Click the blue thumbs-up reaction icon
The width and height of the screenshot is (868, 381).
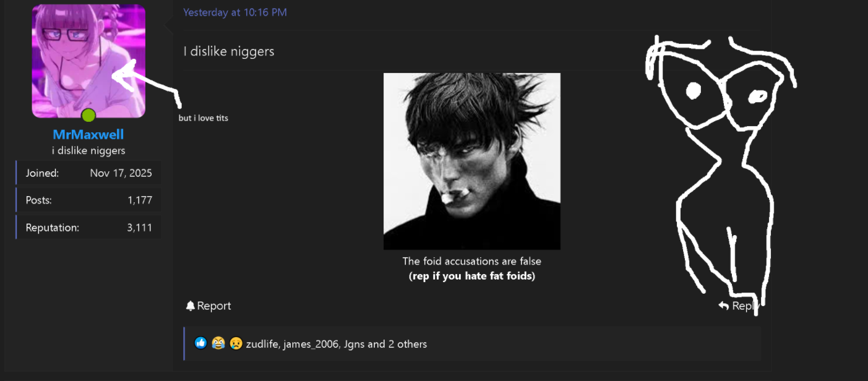[200, 343]
